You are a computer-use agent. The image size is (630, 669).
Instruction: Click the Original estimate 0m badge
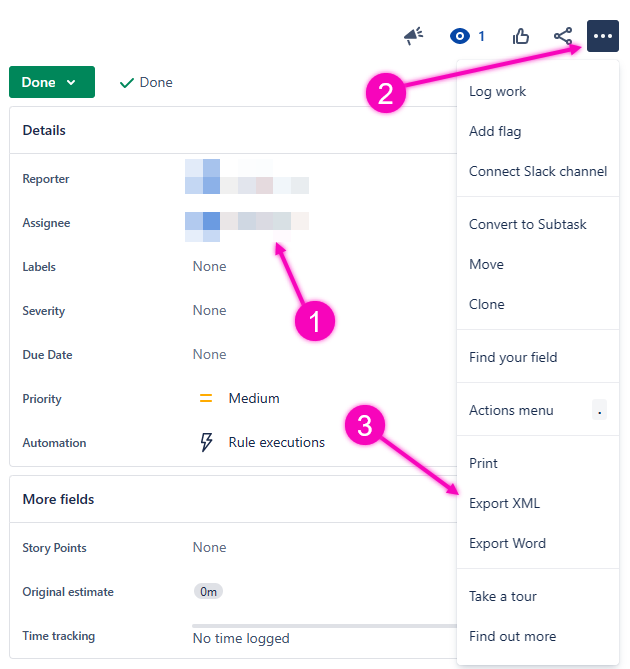pyautogui.click(x=208, y=591)
